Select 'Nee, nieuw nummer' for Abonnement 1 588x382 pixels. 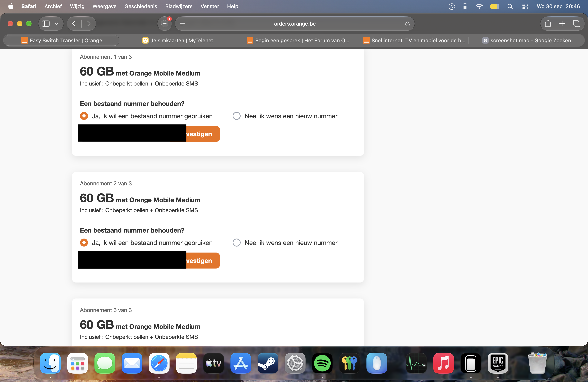pos(236,116)
